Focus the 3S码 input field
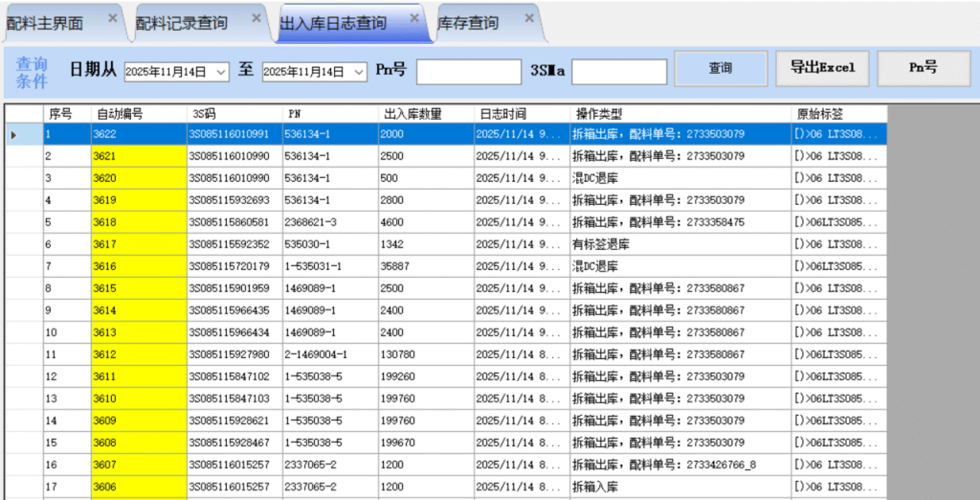This screenshot has height=500, width=980. [619, 71]
